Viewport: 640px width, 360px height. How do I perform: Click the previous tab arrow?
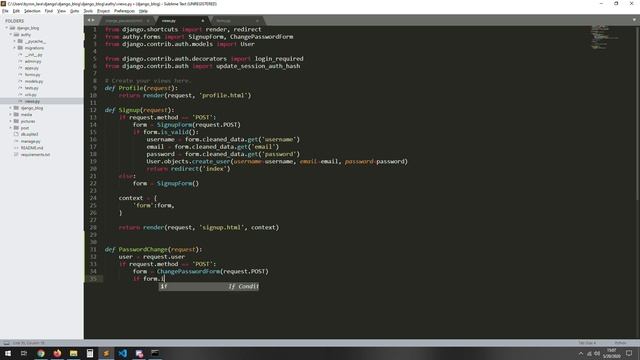coord(89,20)
